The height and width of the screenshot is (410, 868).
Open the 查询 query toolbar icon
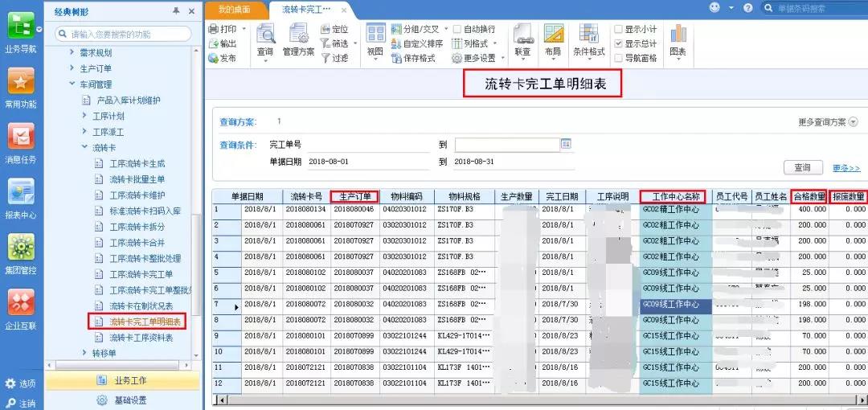[265, 42]
